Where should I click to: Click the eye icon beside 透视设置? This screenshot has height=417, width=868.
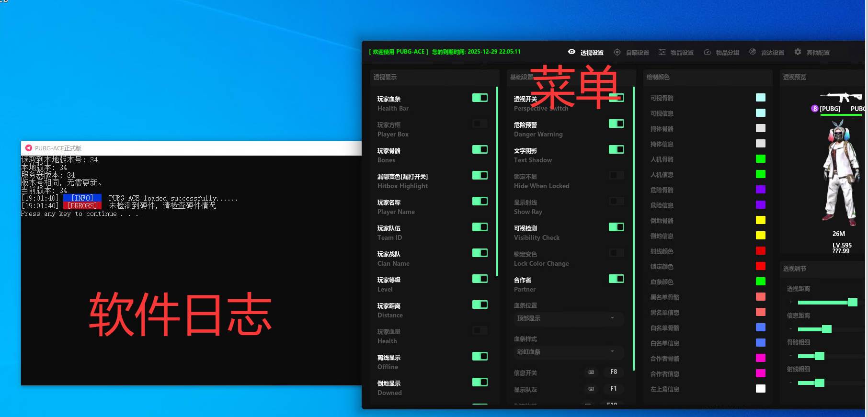point(571,52)
